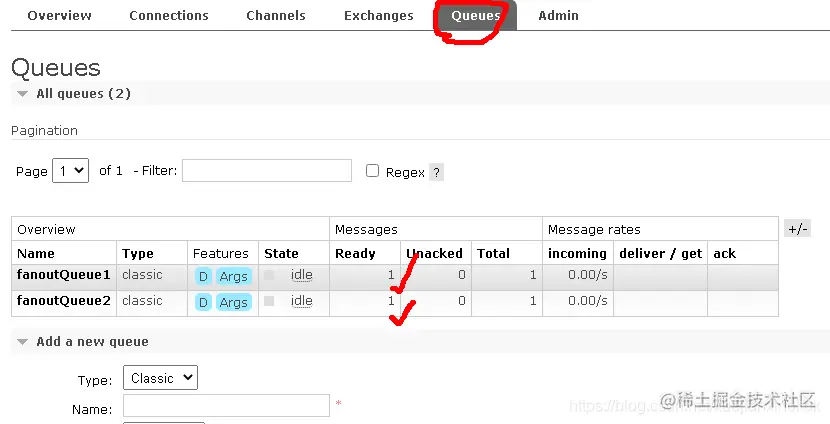Click the Regex help question mark
The image size is (830, 424).
[x=436, y=173]
